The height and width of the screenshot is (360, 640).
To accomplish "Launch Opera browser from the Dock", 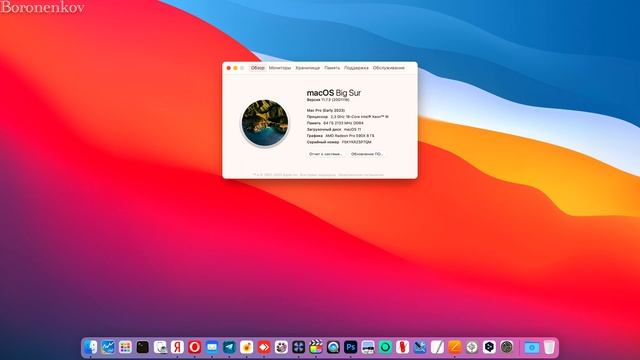I will coord(195,347).
